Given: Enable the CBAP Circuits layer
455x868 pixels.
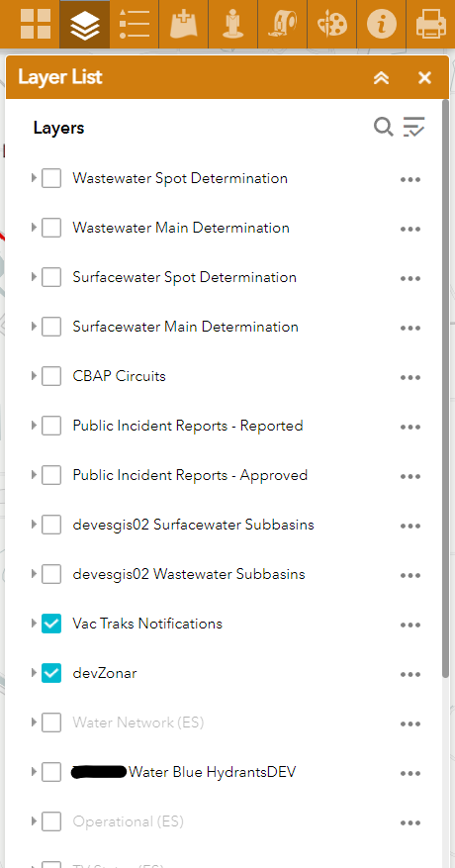Looking at the screenshot, I should click(51, 376).
